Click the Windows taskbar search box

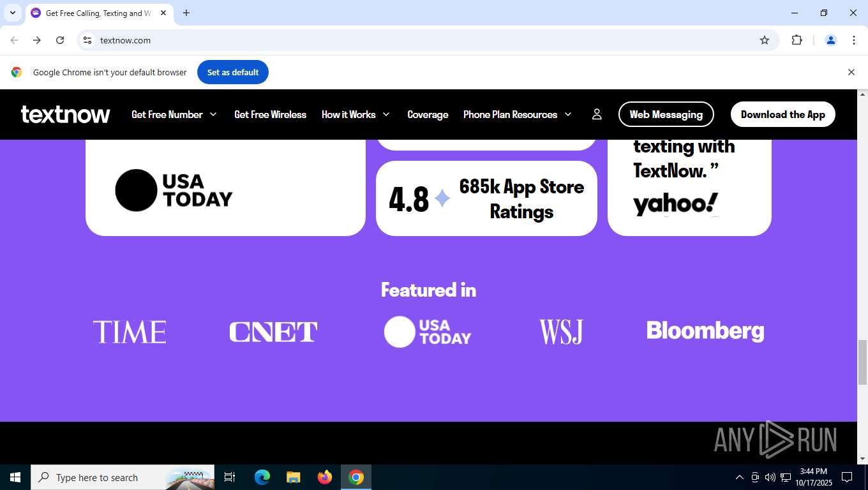point(123,477)
